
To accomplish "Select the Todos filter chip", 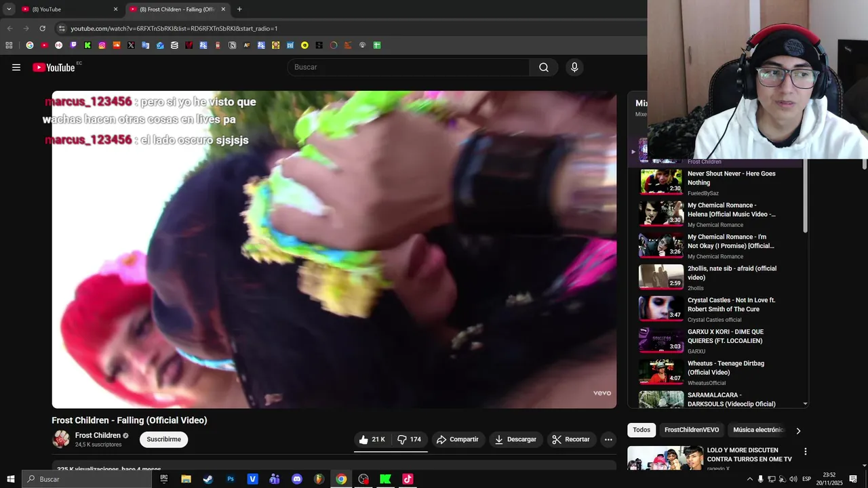I will [x=642, y=430].
